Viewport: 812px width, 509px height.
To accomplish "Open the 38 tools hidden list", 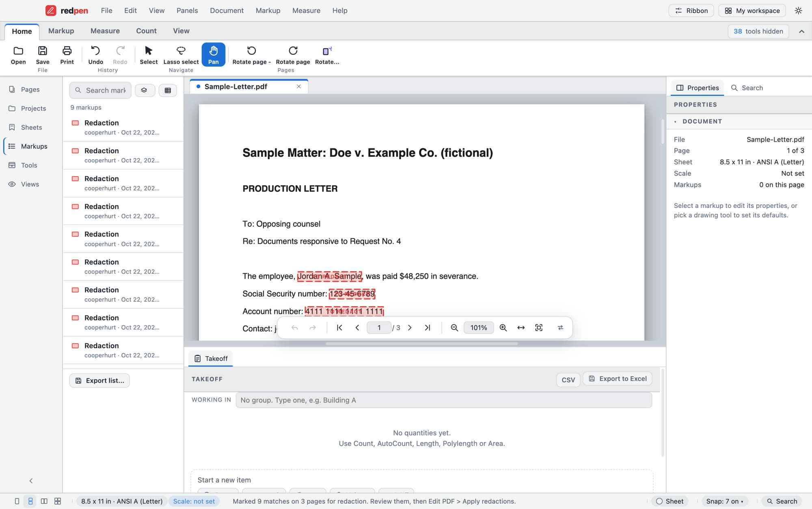I will 758,31.
